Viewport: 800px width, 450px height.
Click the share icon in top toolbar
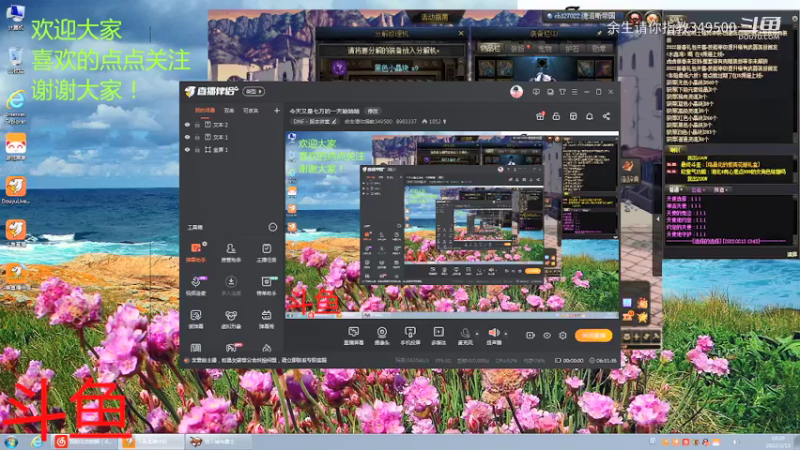tap(606, 116)
